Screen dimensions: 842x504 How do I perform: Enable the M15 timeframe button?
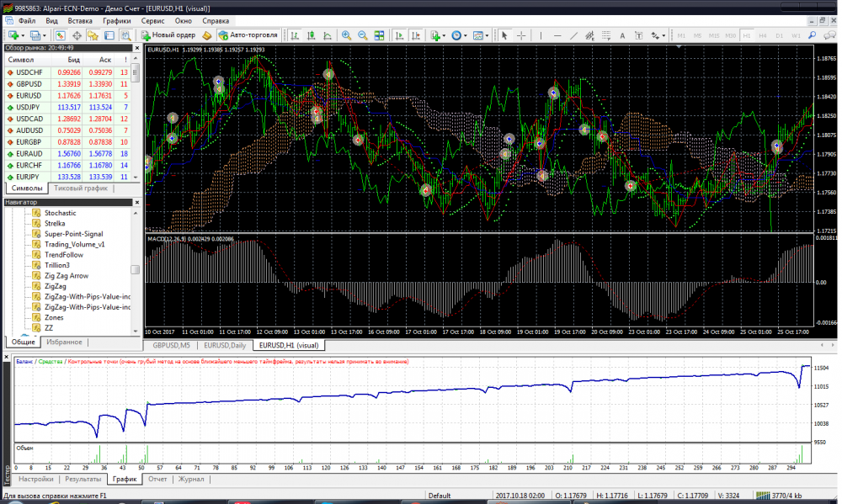click(713, 35)
